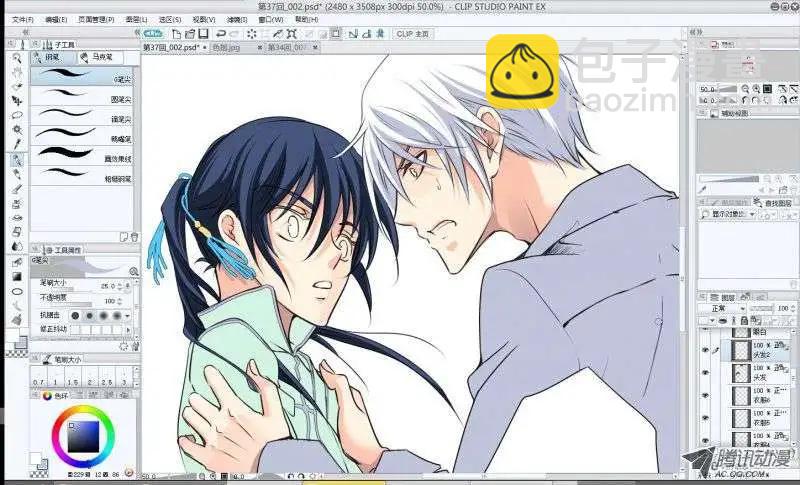Select the Move layer tool

(17, 101)
